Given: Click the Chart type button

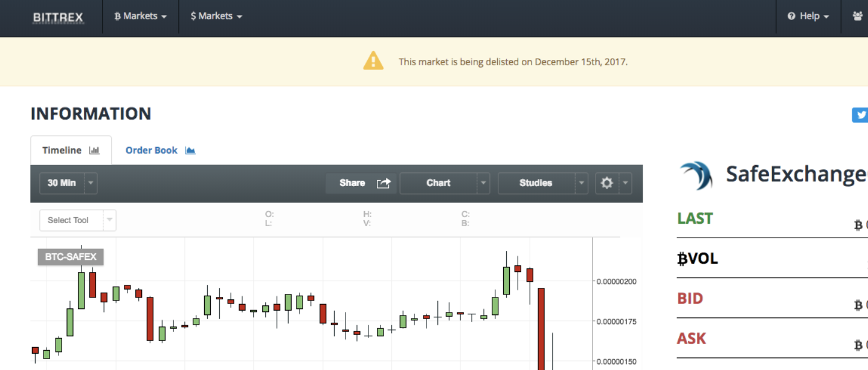Looking at the screenshot, I should click(439, 183).
